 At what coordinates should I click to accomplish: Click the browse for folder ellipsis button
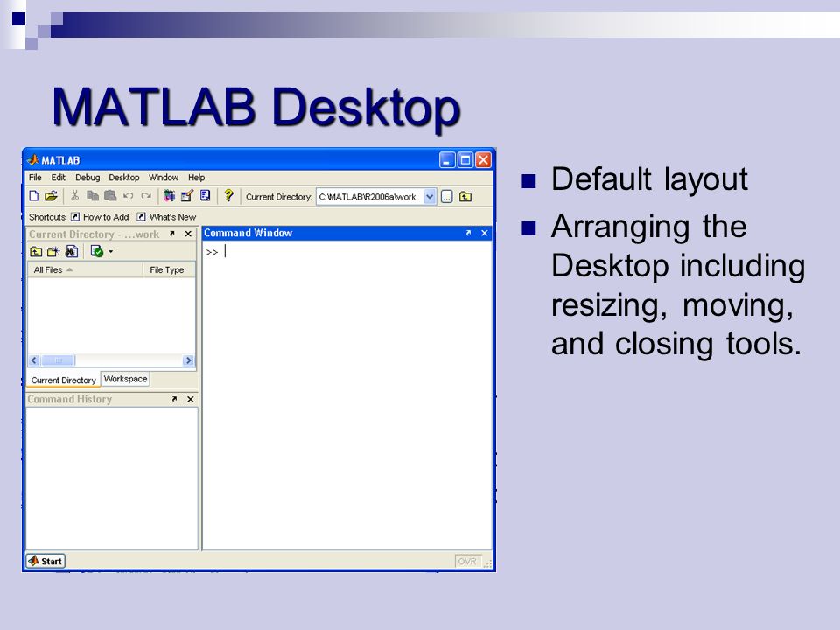[447, 197]
